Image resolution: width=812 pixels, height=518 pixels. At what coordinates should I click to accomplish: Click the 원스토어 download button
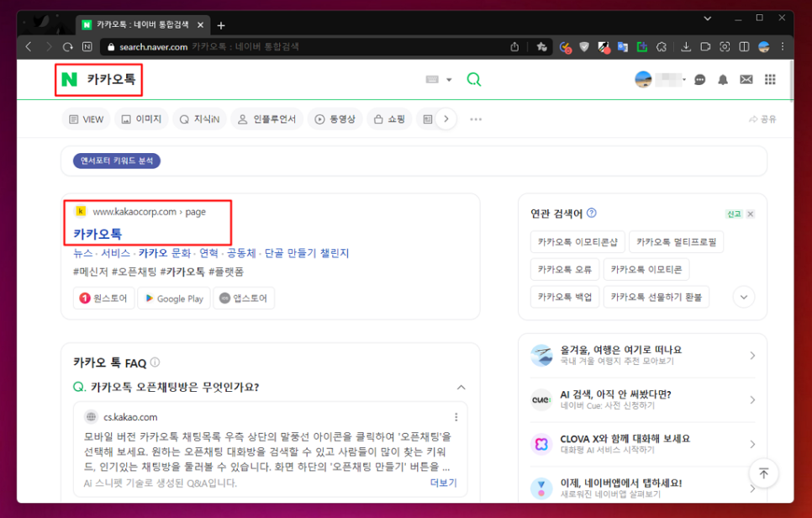pyautogui.click(x=103, y=298)
